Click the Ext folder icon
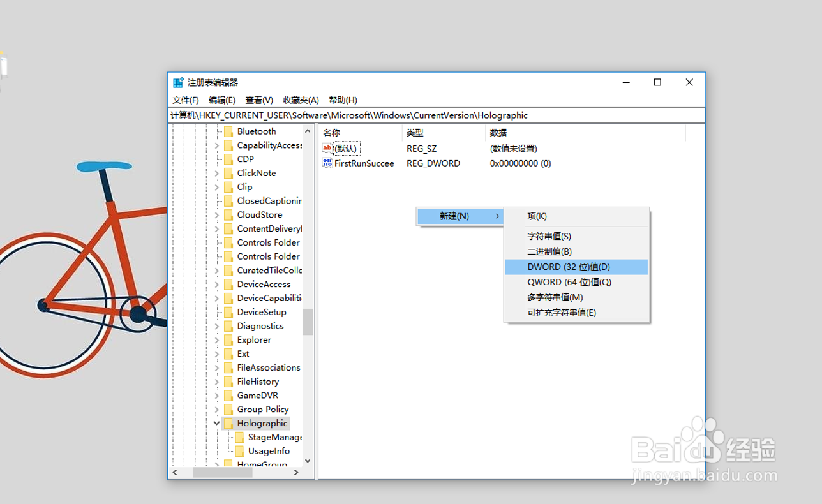Image resolution: width=822 pixels, height=504 pixels. [x=228, y=354]
